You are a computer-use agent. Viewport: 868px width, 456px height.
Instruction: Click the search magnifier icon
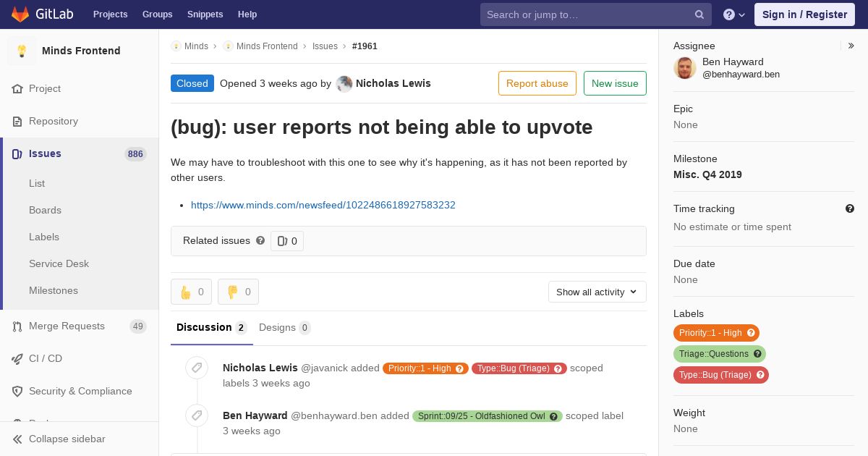coord(699,14)
